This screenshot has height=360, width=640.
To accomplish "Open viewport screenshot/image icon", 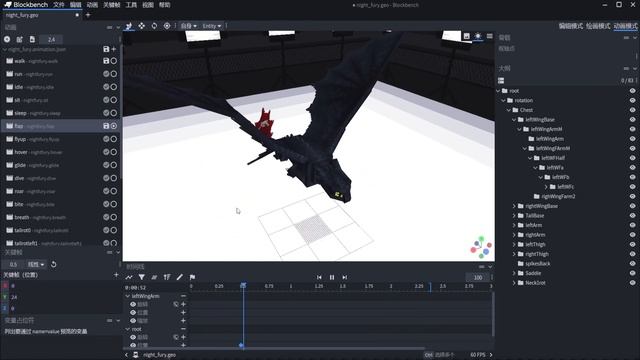I will tap(466, 36).
